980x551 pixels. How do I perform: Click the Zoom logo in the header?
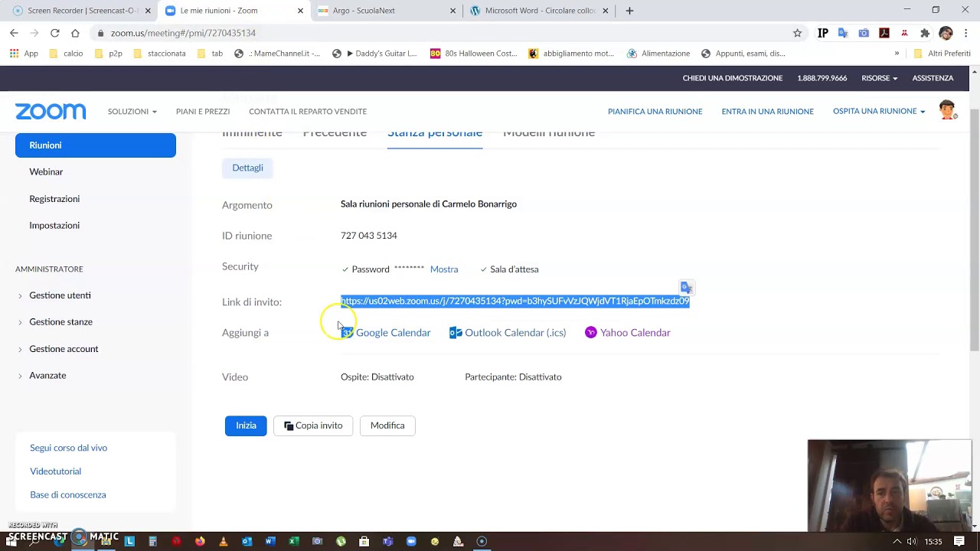51,112
